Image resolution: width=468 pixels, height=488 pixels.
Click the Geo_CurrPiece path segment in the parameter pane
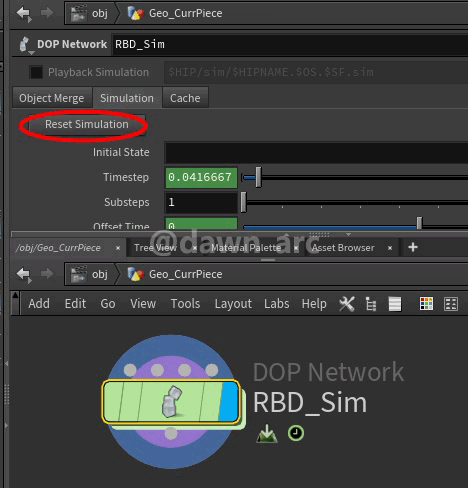(175, 14)
